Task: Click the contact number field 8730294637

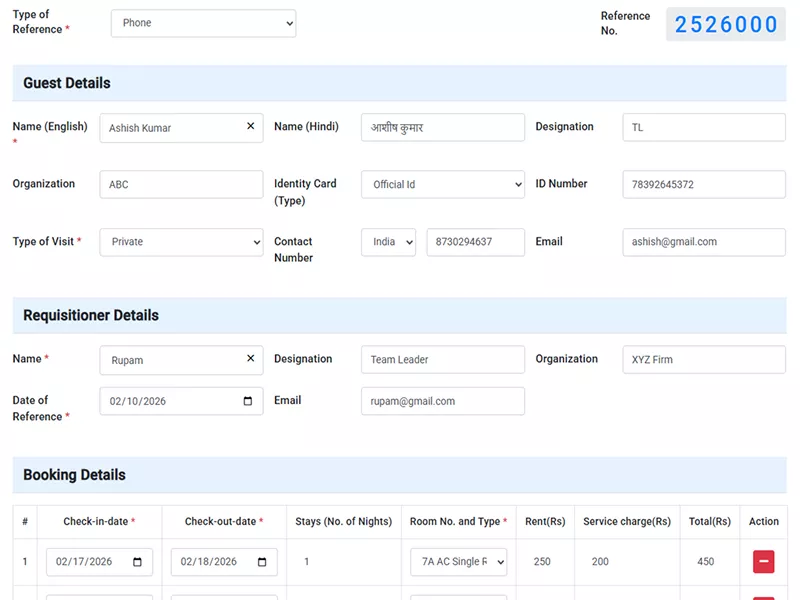Action: [476, 242]
